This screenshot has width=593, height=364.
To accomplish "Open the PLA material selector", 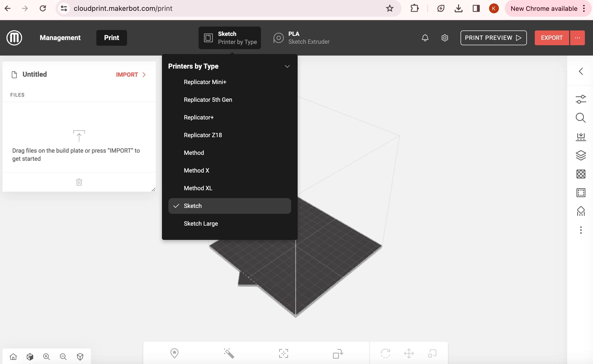I will (302, 38).
